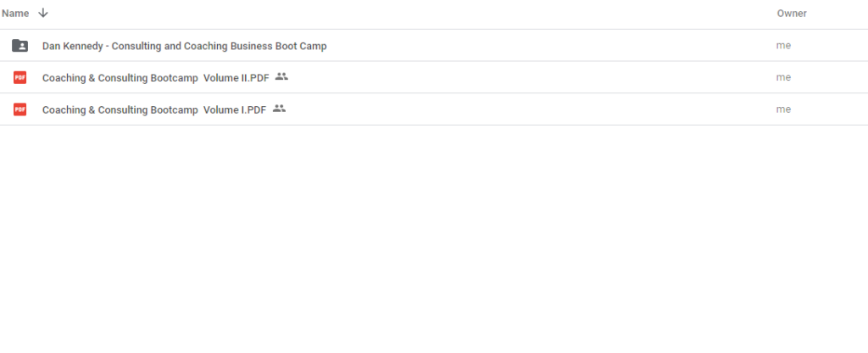Click owner "me" in the Volume II row

pos(783,77)
